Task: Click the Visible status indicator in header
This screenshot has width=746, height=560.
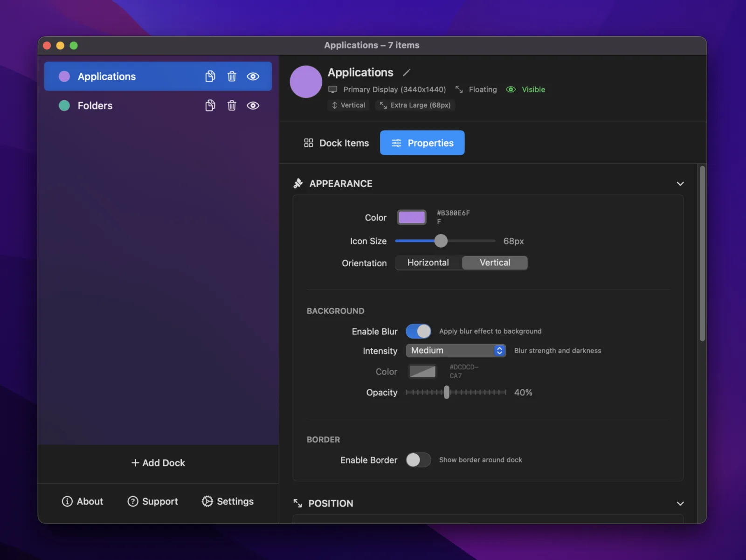Action: pos(525,90)
